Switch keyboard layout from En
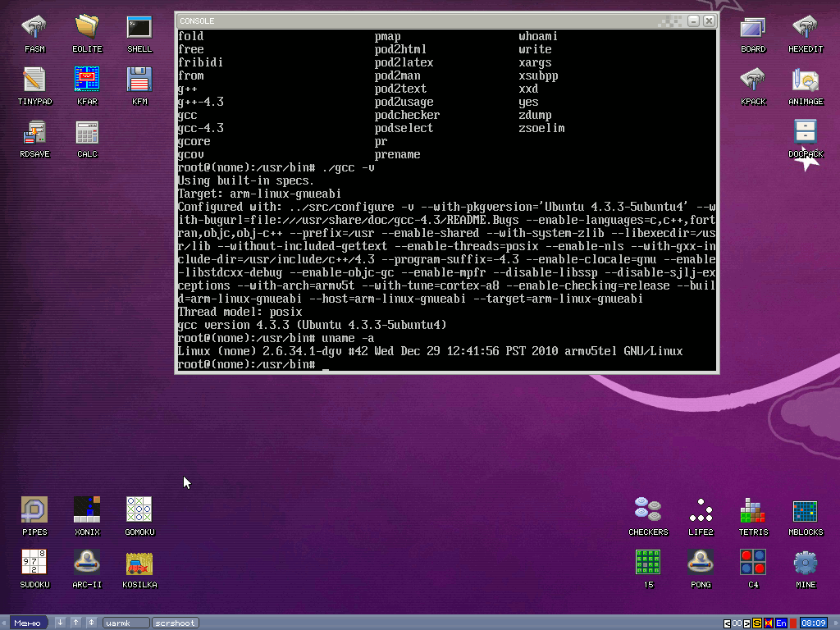This screenshot has height=630, width=840. pyautogui.click(x=780, y=623)
